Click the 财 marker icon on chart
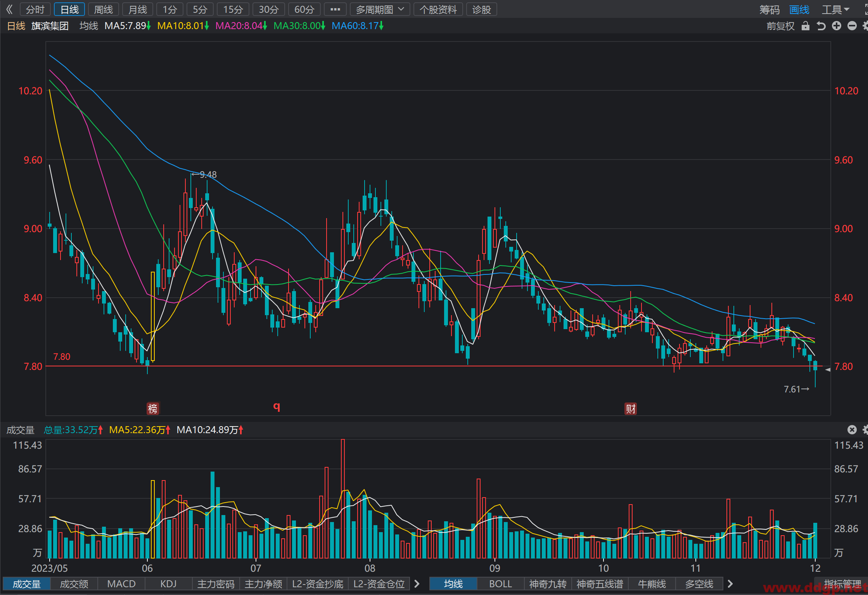This screenshot has height=595, width=868. pos(631,408)
